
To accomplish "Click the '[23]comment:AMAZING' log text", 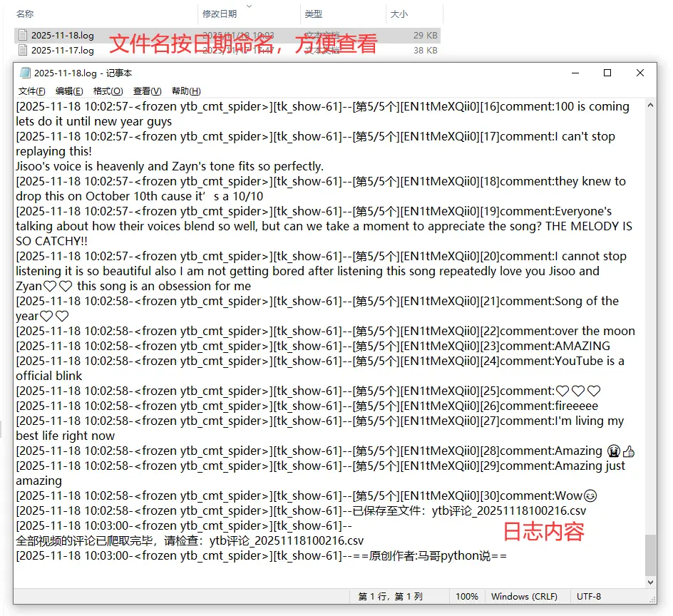I will pos(545,346).
